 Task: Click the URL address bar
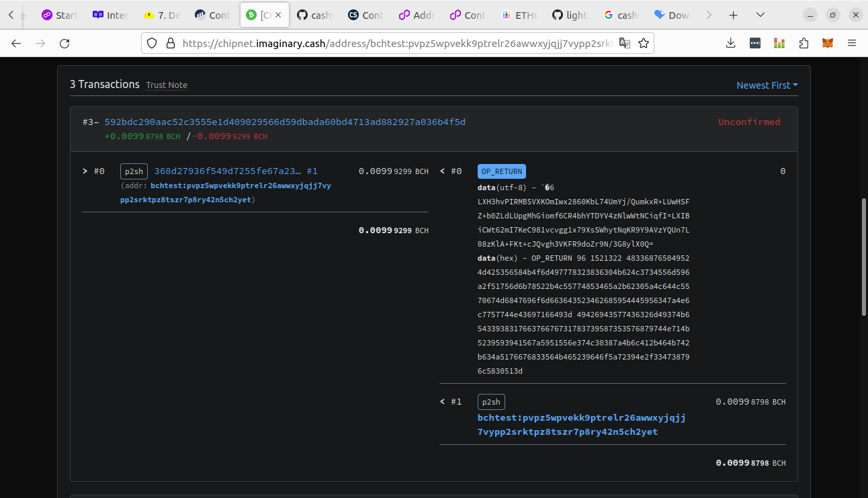(x=396, y=43)
